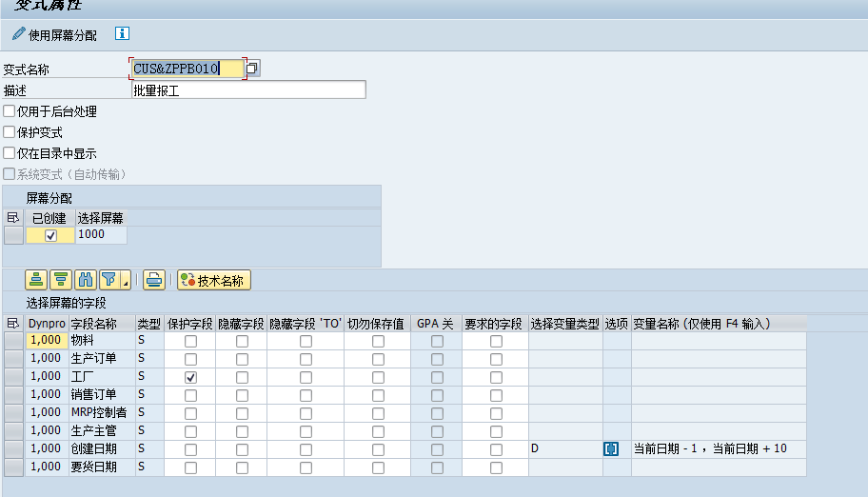The image size is (868, 497).
Task: Uncheck 保护字段 for the 工厂 row
Action: click(x=190, y=377)
